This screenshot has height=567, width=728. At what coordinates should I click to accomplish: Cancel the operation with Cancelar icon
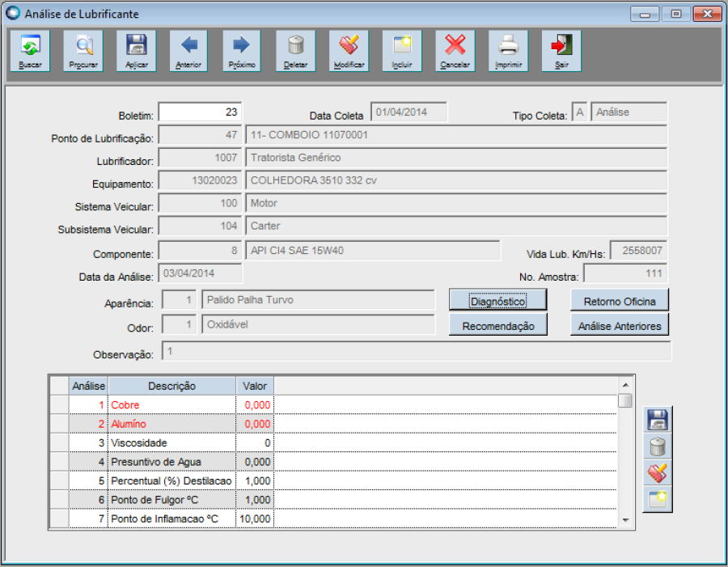coord(455,51)
